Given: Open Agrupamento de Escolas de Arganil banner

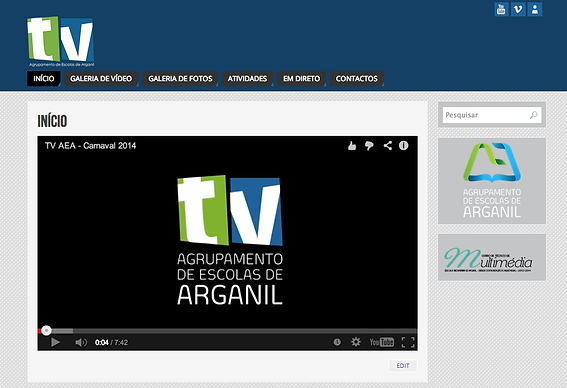Looking at the screenshot, I should pos(492,181).
